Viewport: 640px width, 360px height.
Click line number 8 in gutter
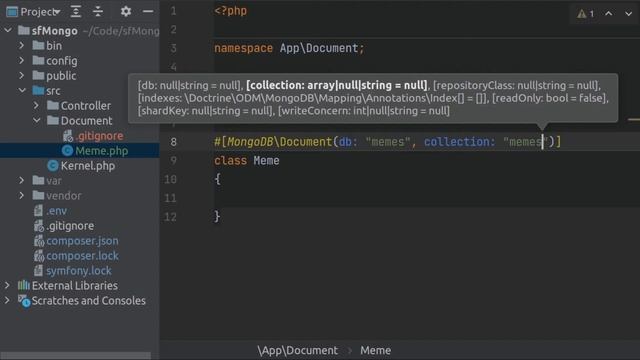coord(173,142)
